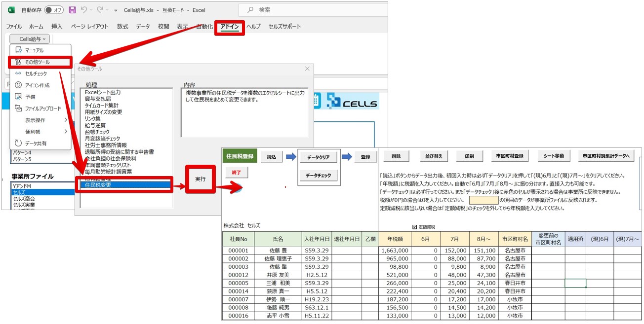Uncheck the 定額減税 checkbox
This screenshot has width=644, height=324.
[415, 227]
